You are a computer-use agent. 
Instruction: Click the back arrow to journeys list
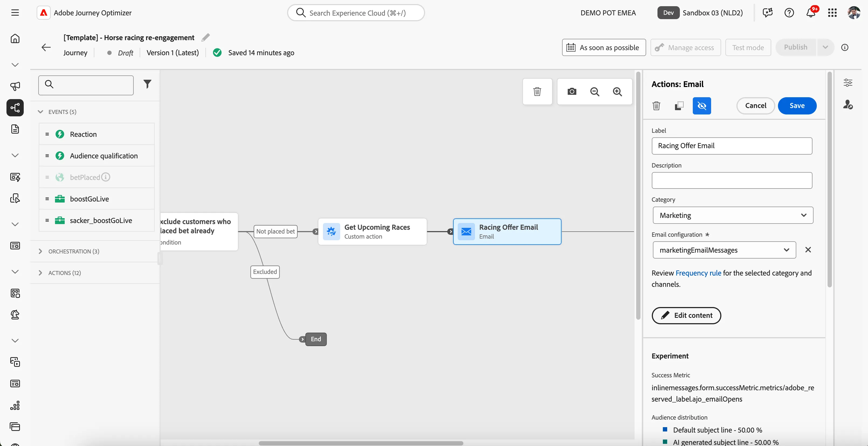(x=46, y=47)
